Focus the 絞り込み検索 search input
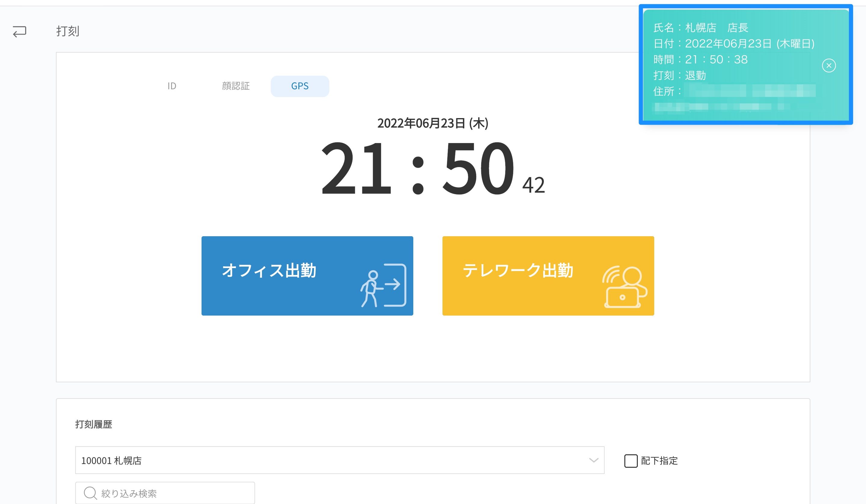 click(172, 493)
